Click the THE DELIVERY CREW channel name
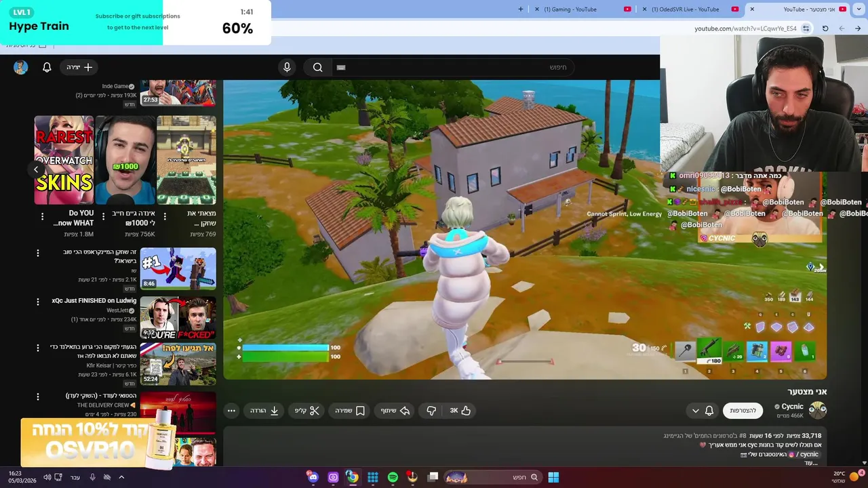 pyautogui.click(x=106, y=405)
